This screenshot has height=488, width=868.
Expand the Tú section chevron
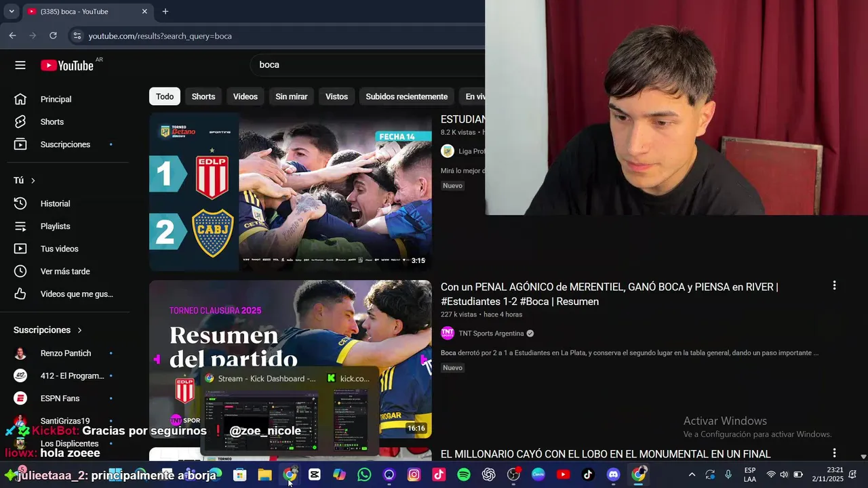point(33,180)
